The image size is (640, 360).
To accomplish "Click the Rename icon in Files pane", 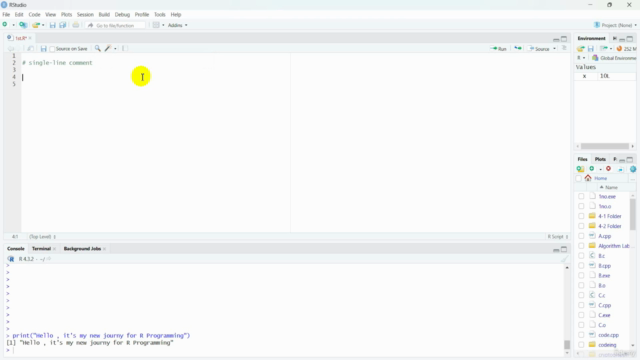I will pos(620,169).
